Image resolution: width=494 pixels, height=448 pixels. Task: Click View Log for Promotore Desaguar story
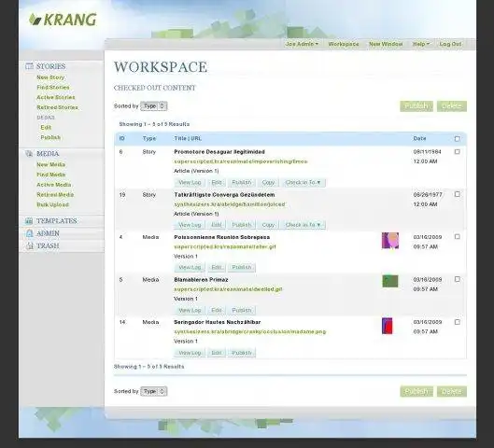pyautogui.click(x=190, y=183)
